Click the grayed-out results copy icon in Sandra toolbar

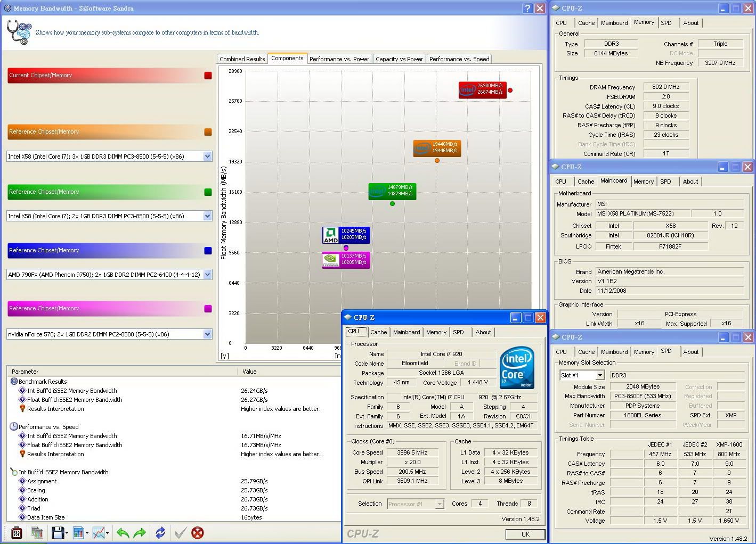coord(37,532)
